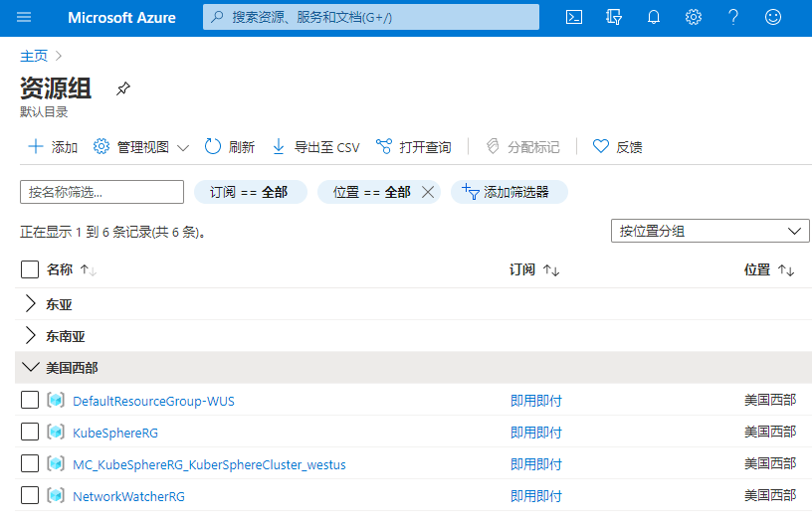
Task: Open the help question mark
Action: point(733,18)
